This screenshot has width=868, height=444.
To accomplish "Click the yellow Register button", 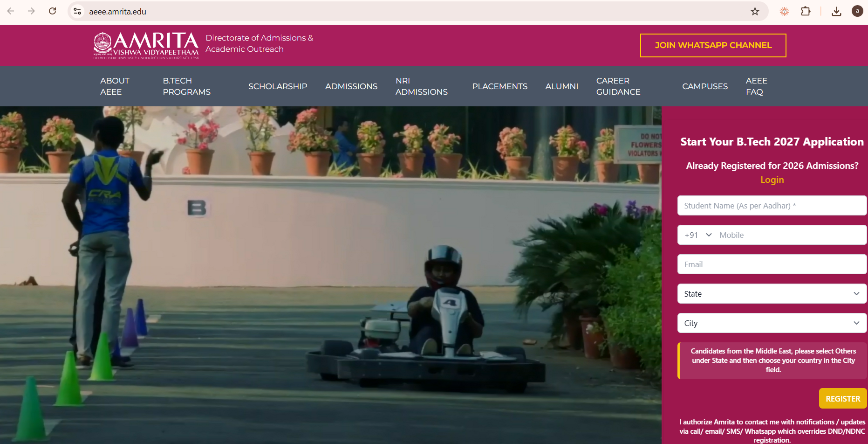I will pyautogui.click(x=843, y=399).
